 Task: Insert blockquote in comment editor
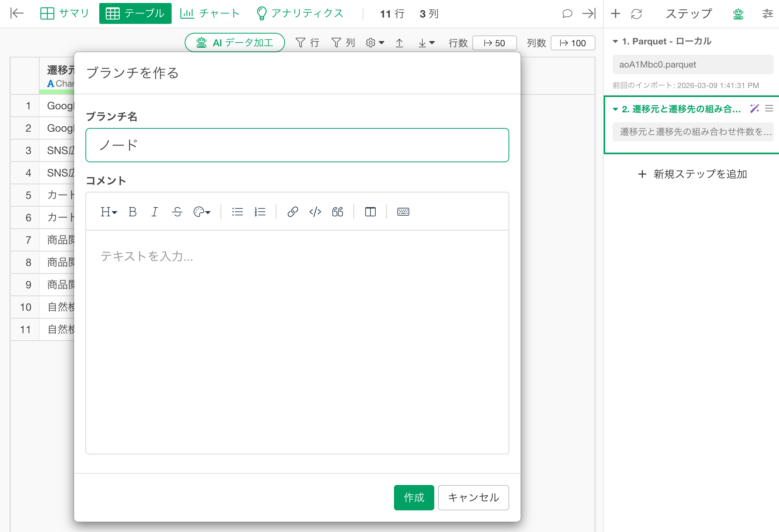(x=338, y=212)
